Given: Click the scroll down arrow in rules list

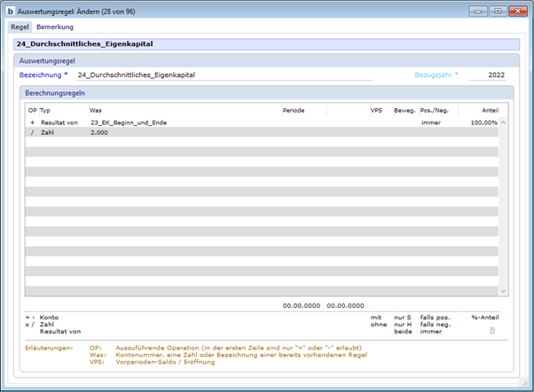Looking at the screenshot, I should coord(503,291).
